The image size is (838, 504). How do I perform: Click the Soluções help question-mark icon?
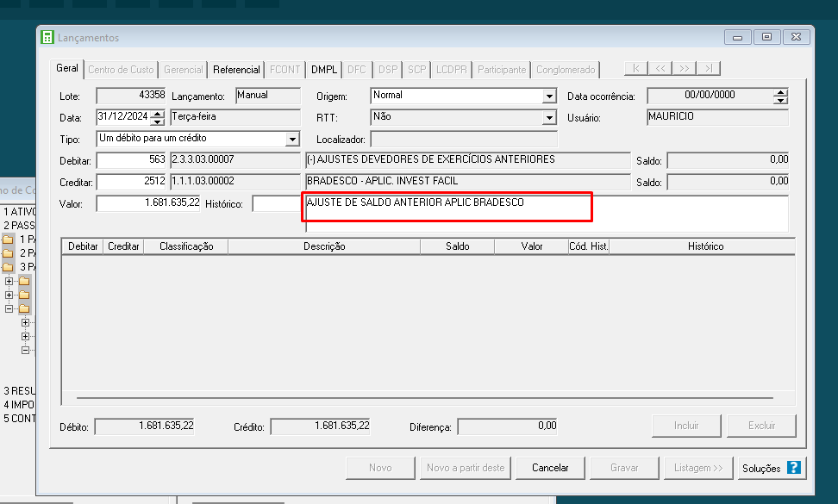click(794, 468)
